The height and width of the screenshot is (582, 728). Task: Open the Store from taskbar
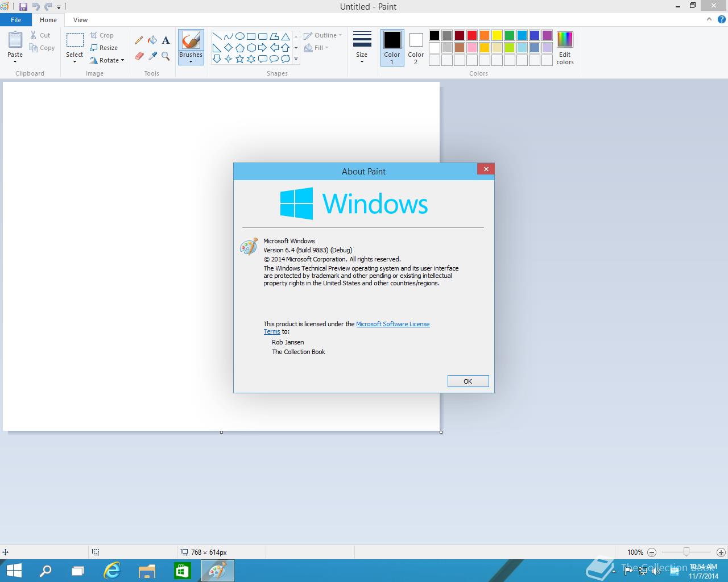[183, 571]
